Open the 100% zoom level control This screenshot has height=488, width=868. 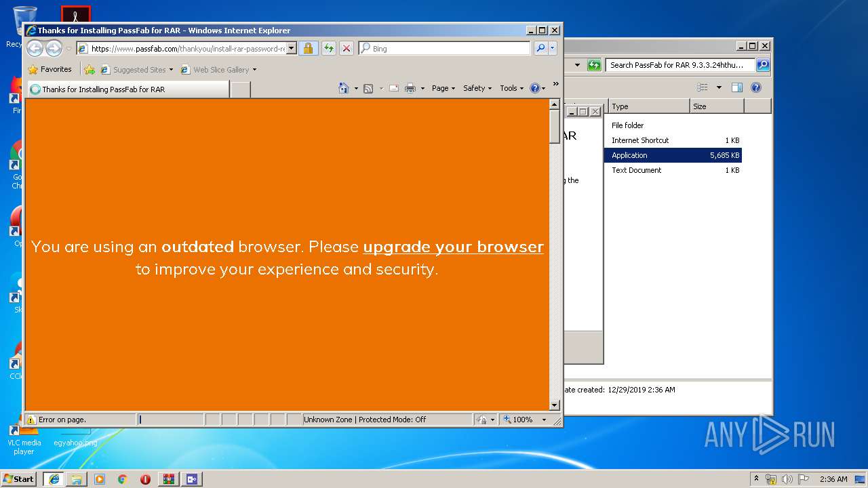click(x=525, y=420)
